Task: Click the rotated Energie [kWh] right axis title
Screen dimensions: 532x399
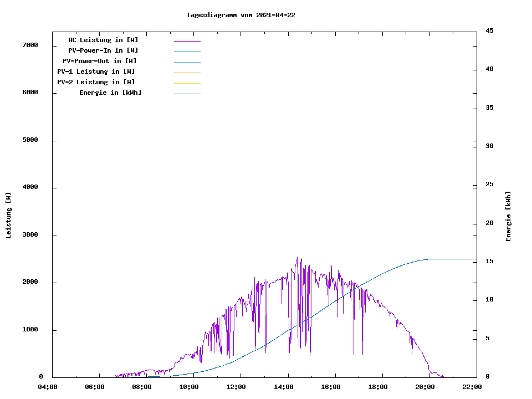Action: [508, 216]
